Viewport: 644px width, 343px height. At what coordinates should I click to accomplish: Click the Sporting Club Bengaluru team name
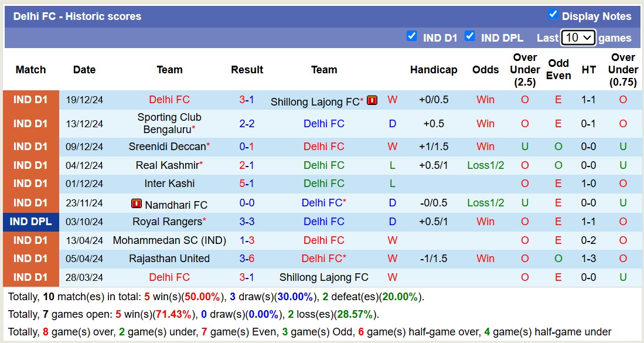tap(169, 124)
